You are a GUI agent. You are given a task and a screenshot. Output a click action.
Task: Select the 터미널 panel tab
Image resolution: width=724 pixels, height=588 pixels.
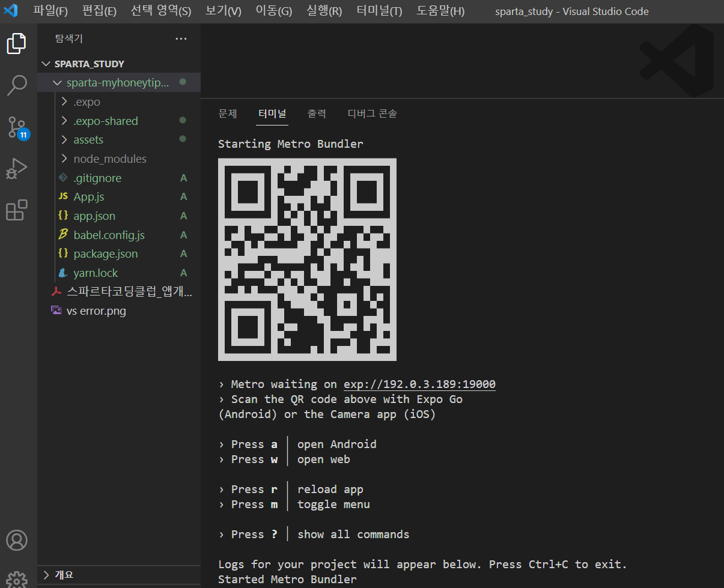click(x=272, y=114)
